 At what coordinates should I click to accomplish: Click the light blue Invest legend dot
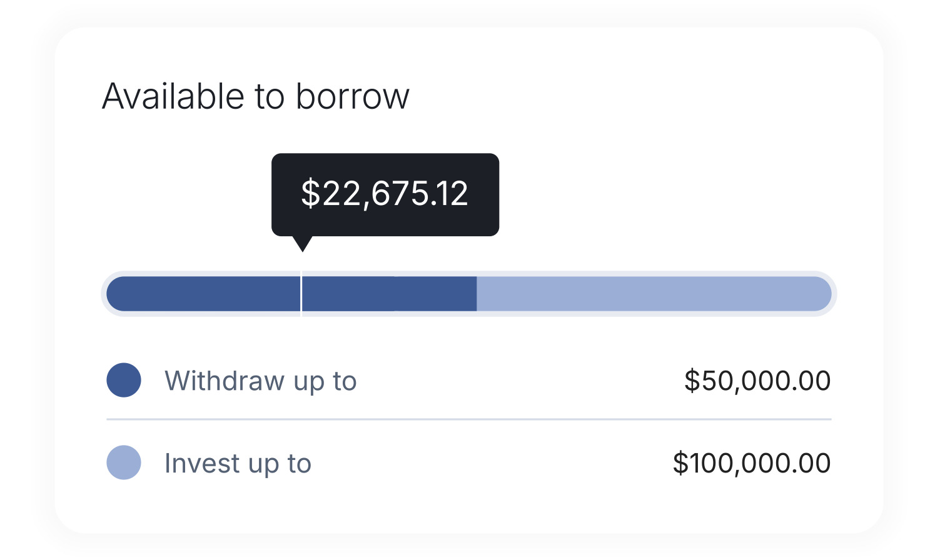coord(124,462)
